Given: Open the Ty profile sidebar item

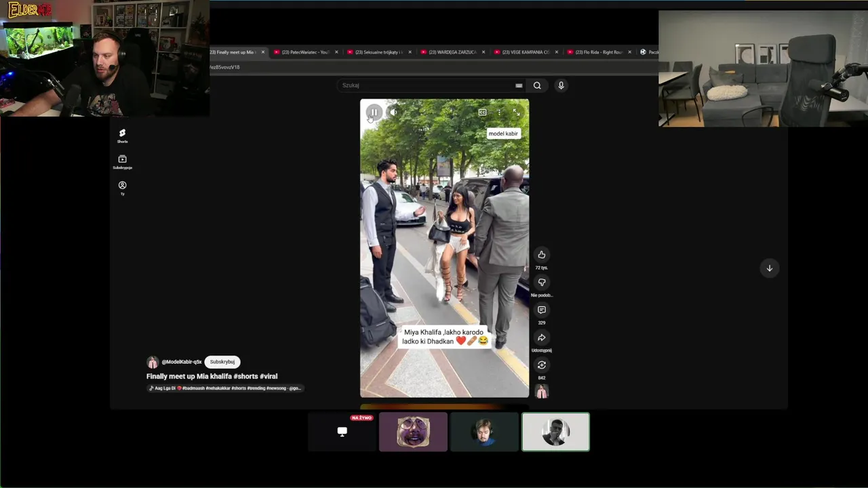Looking at the screenshot, I should (x=122, y=188).
